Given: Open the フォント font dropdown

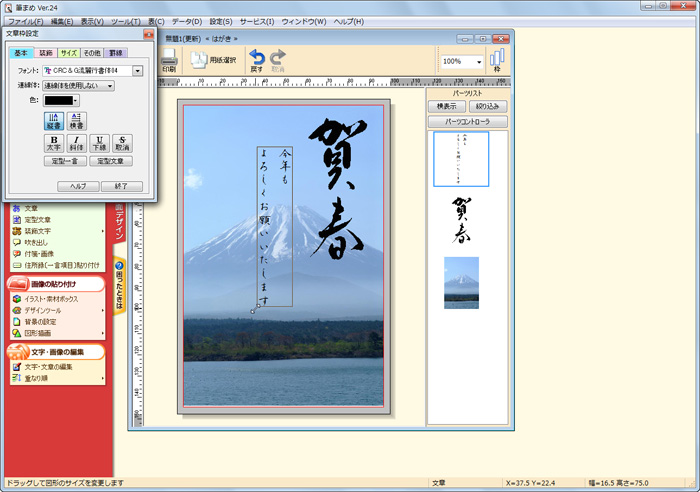Looking at the screenshot, I should (x=137, y=71).
